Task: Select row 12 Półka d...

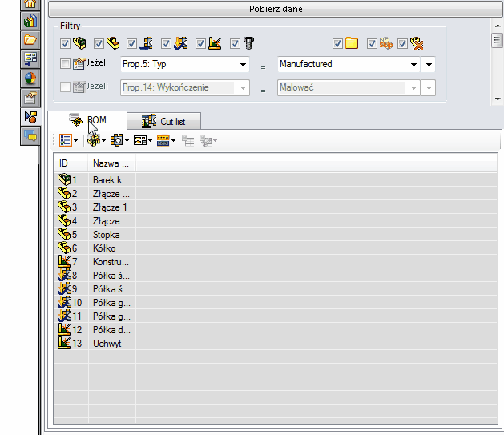Action: click(x=276, y=330)
